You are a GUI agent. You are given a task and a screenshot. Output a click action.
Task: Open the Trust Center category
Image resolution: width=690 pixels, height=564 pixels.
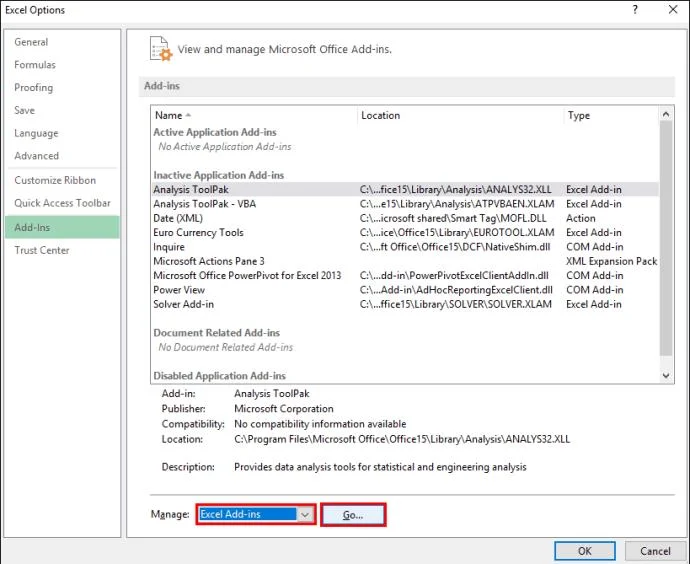[x=42, y=250]
